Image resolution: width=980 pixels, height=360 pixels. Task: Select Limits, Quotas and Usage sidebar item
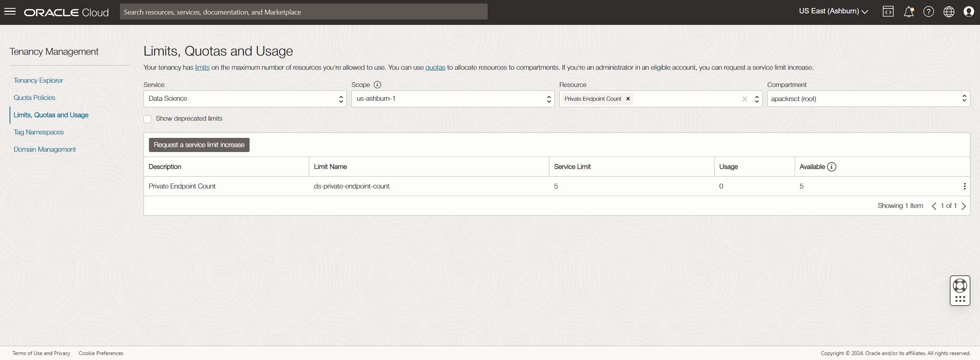[x=51, y=115]
